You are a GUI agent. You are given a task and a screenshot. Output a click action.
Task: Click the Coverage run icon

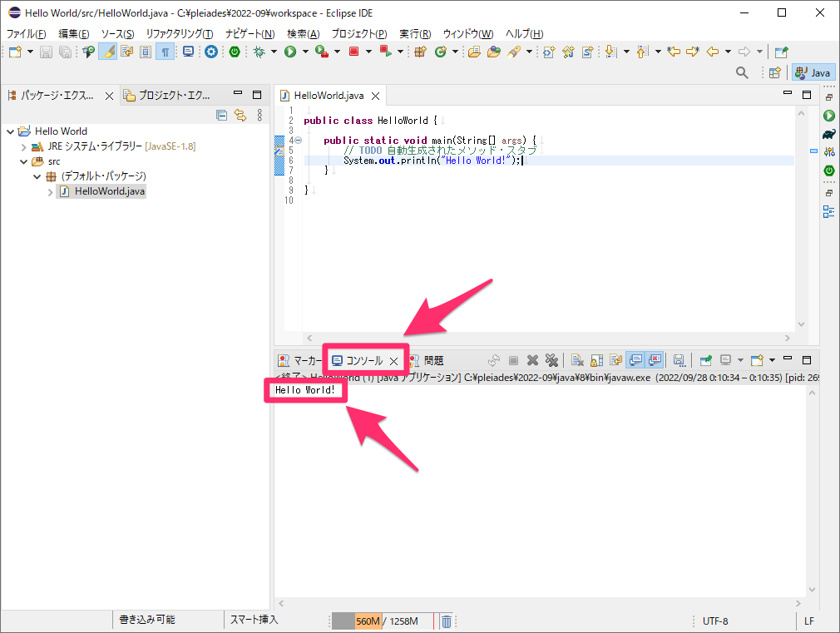321,52
